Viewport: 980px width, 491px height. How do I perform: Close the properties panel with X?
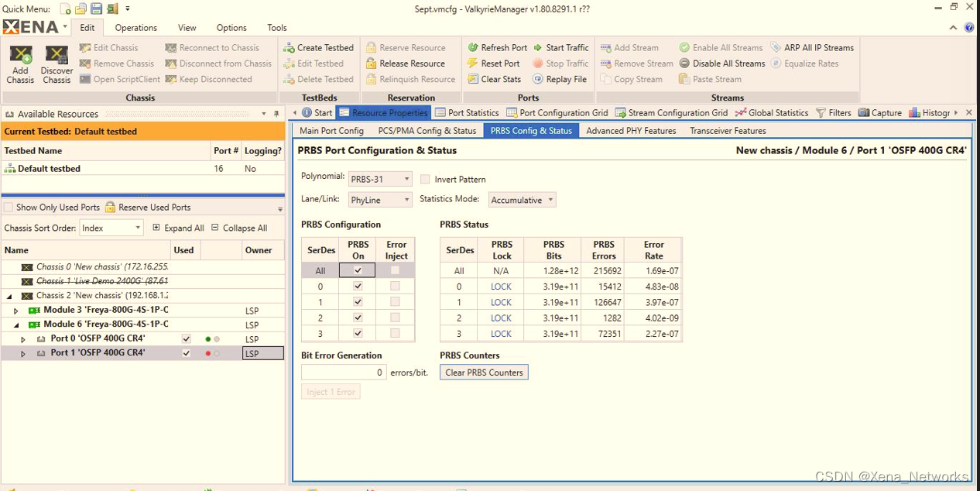point(969,112)
